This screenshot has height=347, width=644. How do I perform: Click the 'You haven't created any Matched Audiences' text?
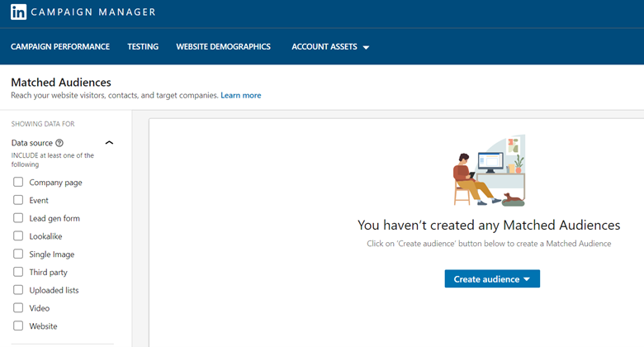coord(489,225)
